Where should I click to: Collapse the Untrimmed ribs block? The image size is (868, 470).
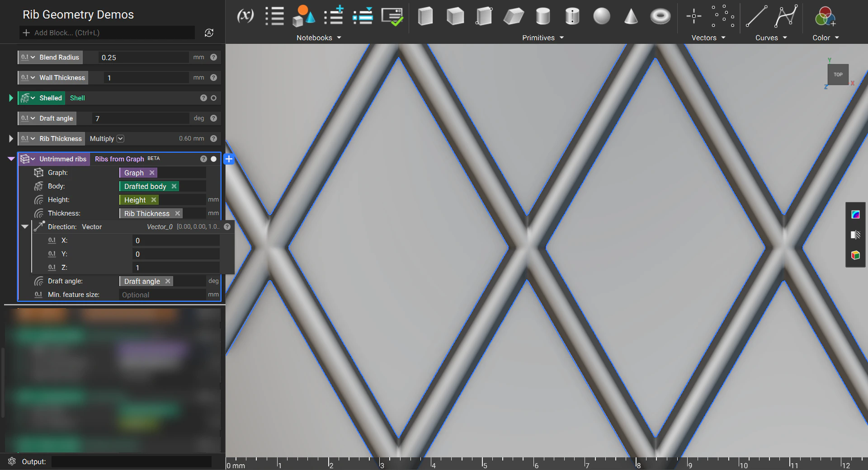11,159
